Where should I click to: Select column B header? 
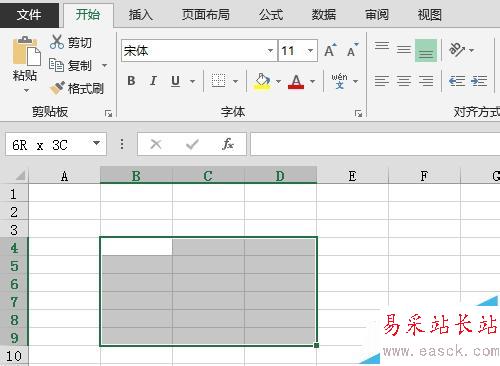136,175
